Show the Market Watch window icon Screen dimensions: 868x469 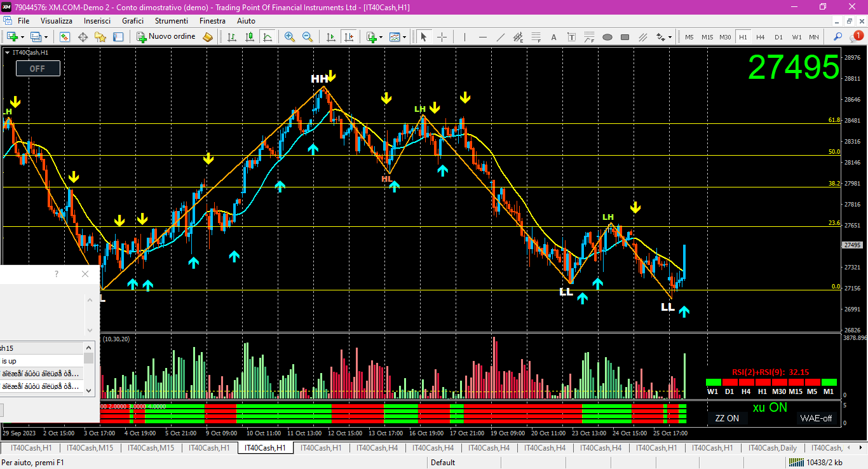(x=64, y=37)
